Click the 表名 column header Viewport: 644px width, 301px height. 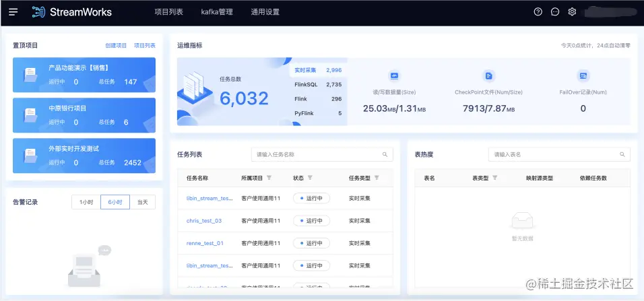(429, 178)
